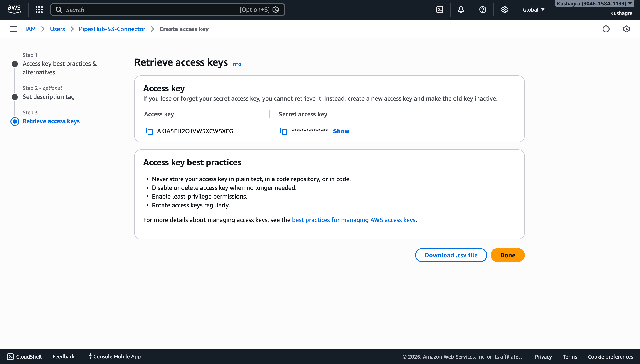The image size is (640, 364).
Task: Open the Privacy footer link
Action: pos(543,357)
